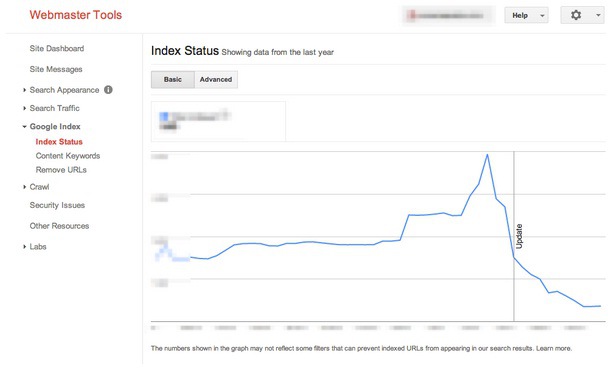This screenshot has height=370, width=611.
Task: Select the Basic tab
Action: pyautogui.click(x=173, y=79)
